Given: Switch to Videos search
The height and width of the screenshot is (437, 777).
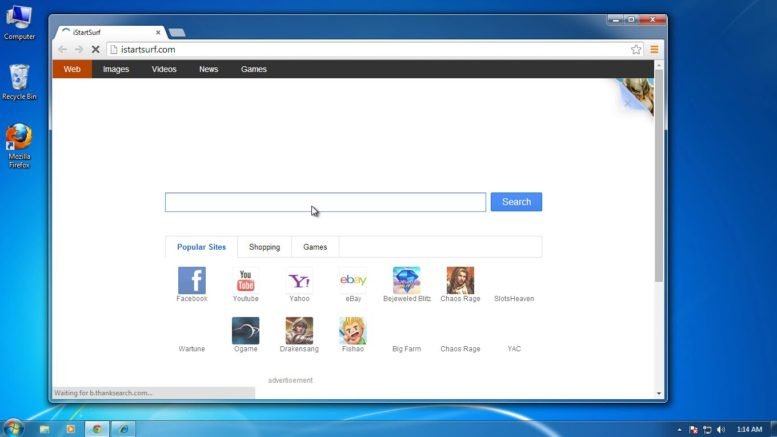Looking at the screenshot, I should (164, 69).
